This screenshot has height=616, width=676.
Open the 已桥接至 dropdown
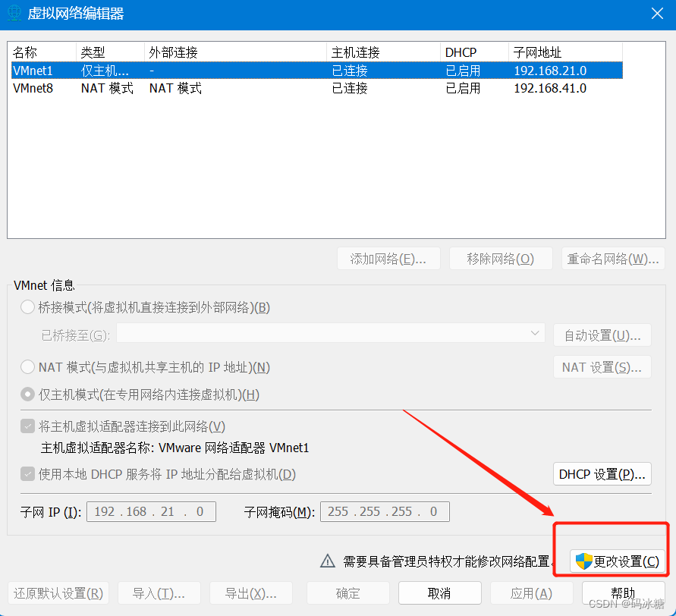pyautogui.click(x=331, y=333)
